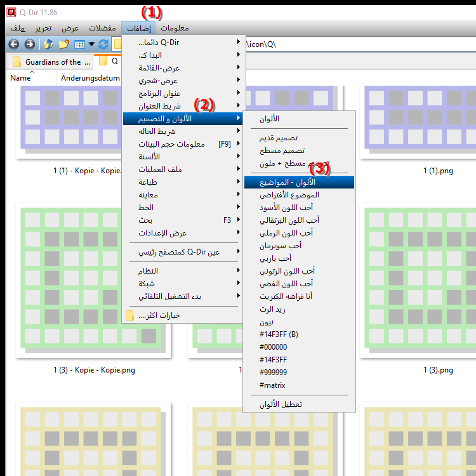Choose the أحب اللون الزتوني theme

[299, 271]
